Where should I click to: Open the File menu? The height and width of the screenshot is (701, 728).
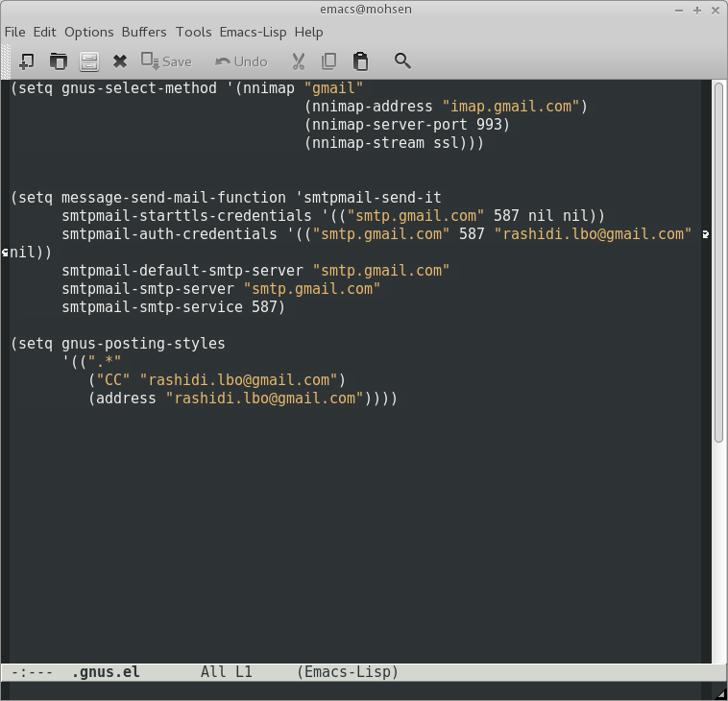coord(14,32)
